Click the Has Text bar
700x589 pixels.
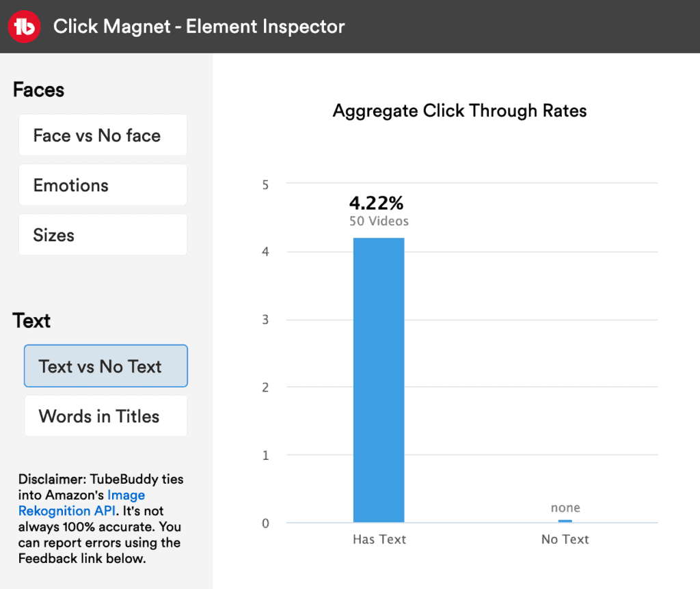pyautogui.click(x=379, y=376)
